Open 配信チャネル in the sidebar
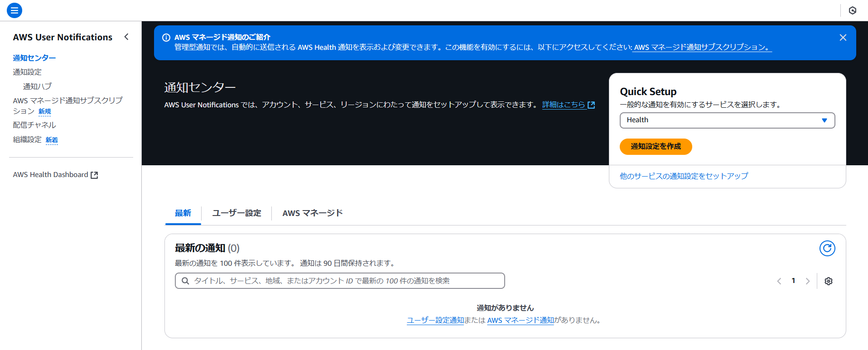Screen dimensions: 868x350 (x=34, y=125)
